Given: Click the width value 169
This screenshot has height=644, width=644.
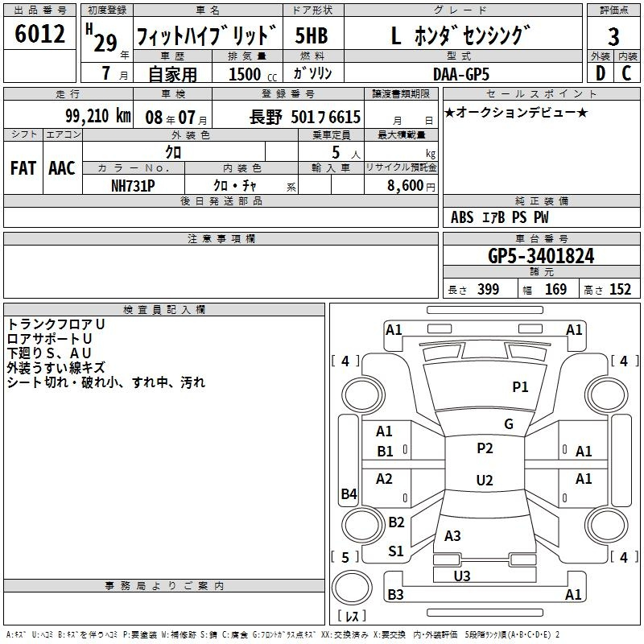Looking at the screenshot, I should [555, 289].
